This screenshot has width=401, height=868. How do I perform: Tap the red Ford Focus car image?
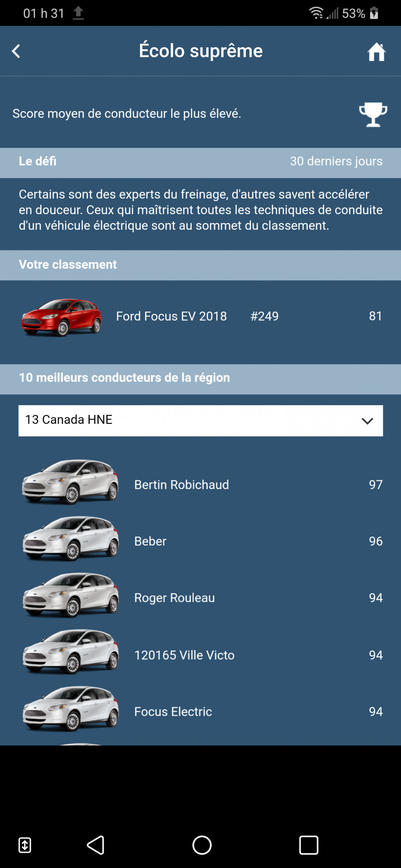(62, 317)
